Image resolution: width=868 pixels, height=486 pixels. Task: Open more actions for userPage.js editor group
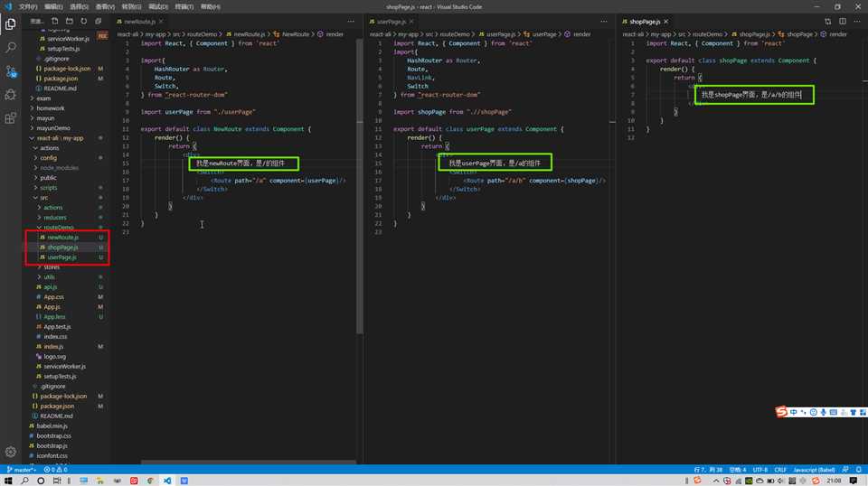pos(603,22)
